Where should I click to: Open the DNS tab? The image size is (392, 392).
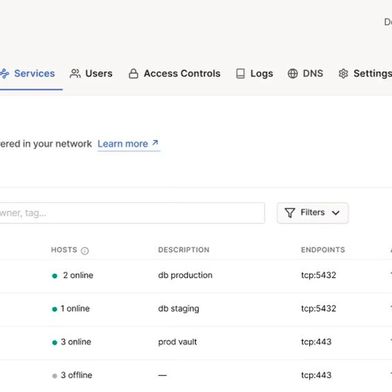click(x=305, y=73)
